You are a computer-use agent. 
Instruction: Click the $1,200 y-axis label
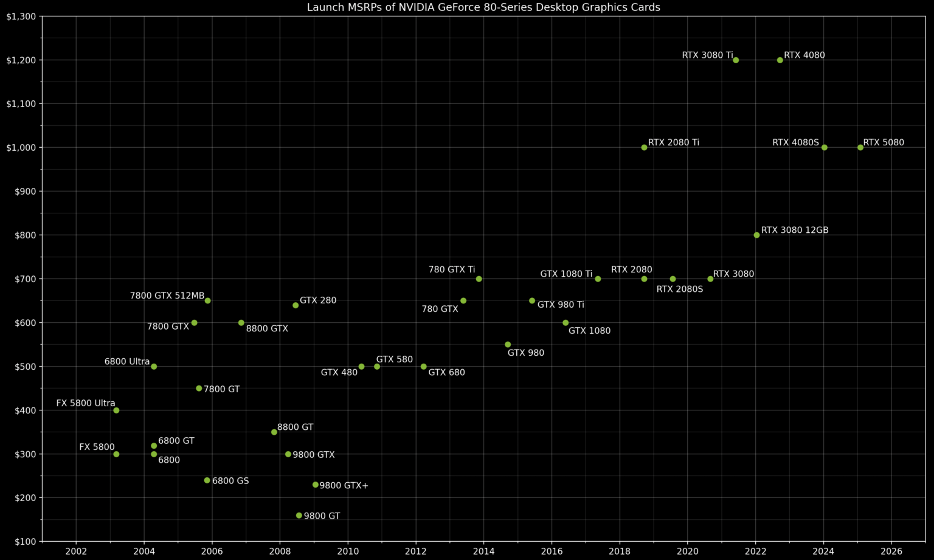tap(21, 60)
